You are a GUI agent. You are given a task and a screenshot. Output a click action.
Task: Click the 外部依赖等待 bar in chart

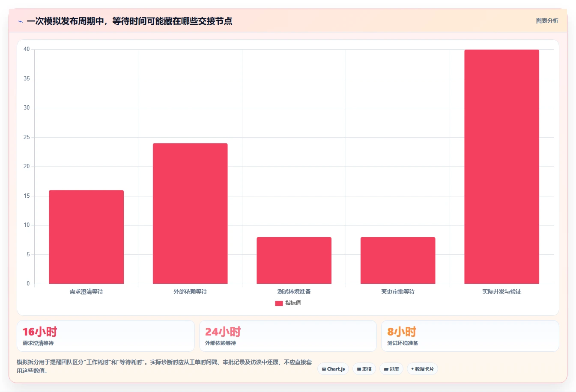(x=190, y=214)
